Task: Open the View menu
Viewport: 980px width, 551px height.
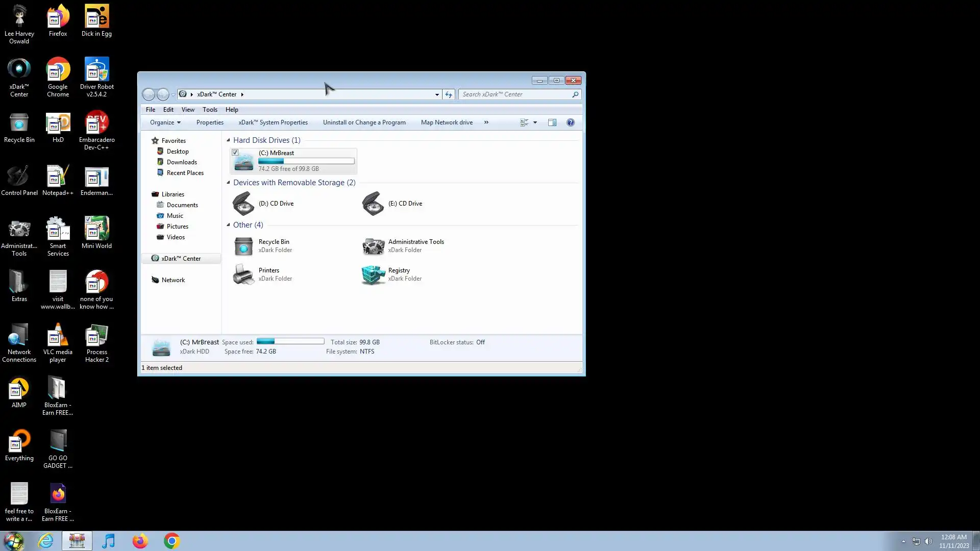Action: pyautogui.click(x=188, y=110)
